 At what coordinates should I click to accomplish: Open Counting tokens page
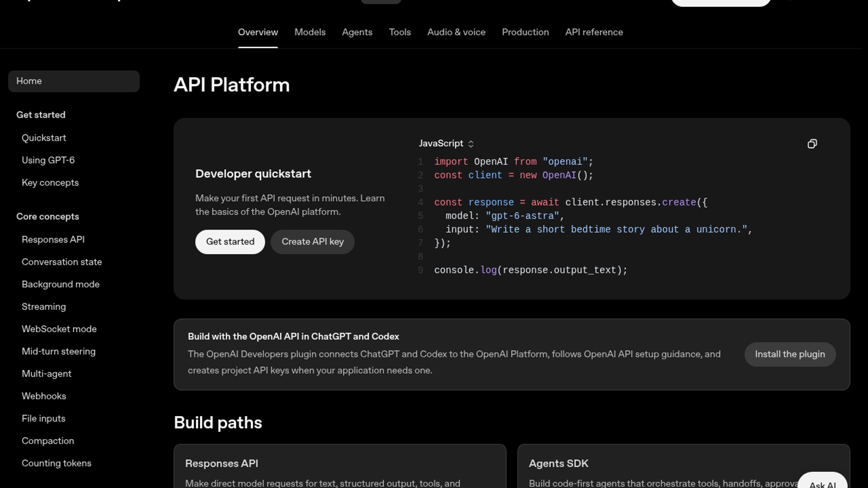(56, 463)
